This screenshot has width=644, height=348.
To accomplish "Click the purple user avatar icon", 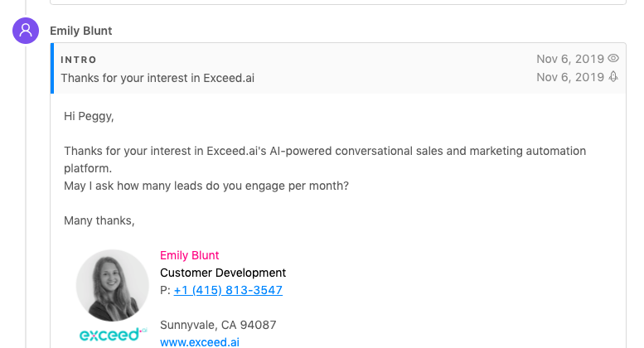I will pos(26,31).
